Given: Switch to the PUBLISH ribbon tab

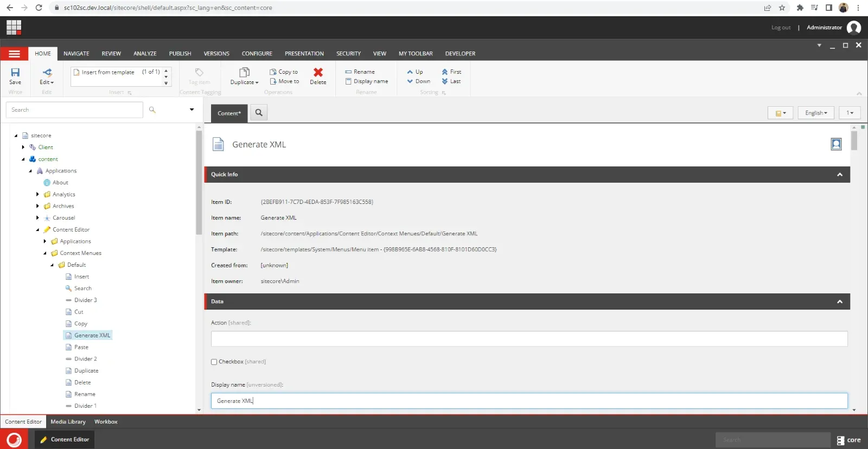Looking at the screenshot, I should (180, 54).
